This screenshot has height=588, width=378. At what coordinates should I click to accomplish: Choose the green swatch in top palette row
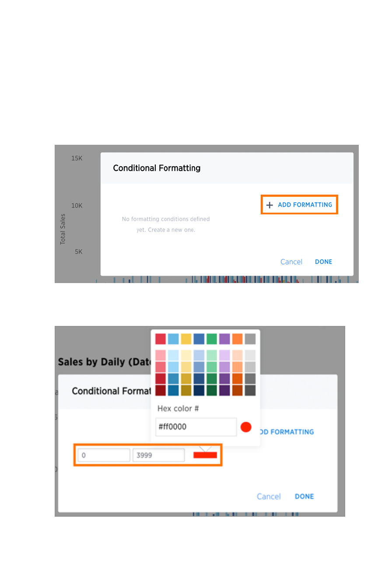(x=212, y=339)
